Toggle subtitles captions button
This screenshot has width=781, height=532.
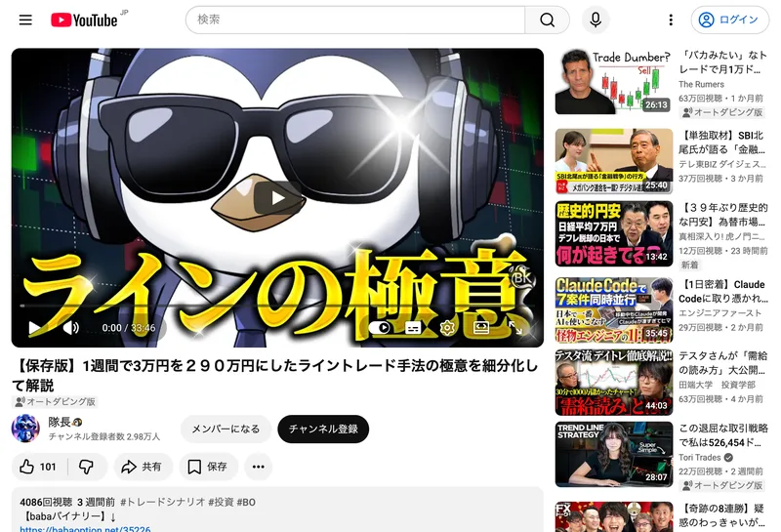click(413, 328)
